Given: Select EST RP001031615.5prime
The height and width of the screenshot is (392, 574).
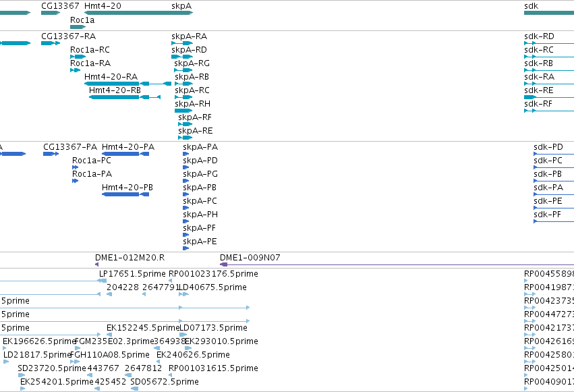Looking at the screenshot, I should [x=213, y=368].
